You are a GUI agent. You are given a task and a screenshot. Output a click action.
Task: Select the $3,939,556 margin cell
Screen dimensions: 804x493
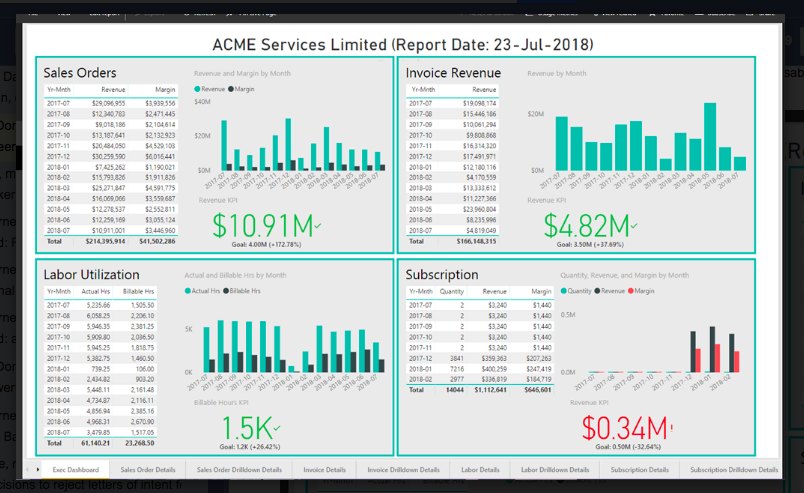160,103
